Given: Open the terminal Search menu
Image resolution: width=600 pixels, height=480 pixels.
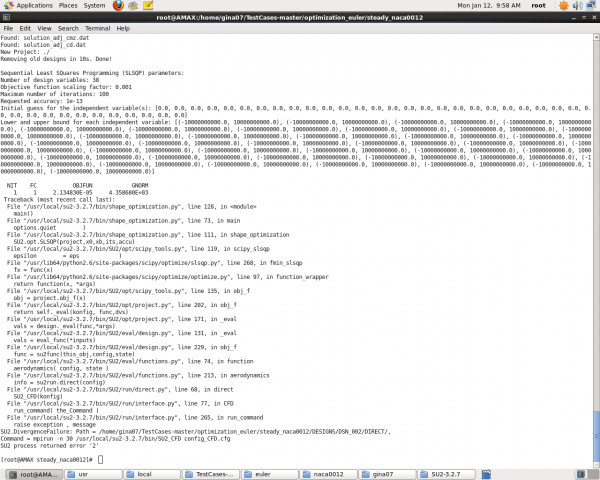Looking at the screenshot, I should coord(68,28).
